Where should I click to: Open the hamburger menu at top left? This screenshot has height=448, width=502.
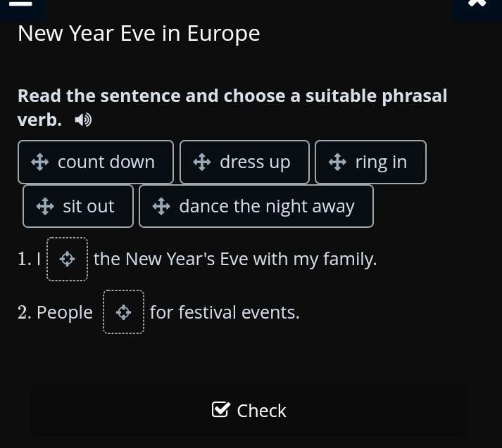tap(21, 4)
